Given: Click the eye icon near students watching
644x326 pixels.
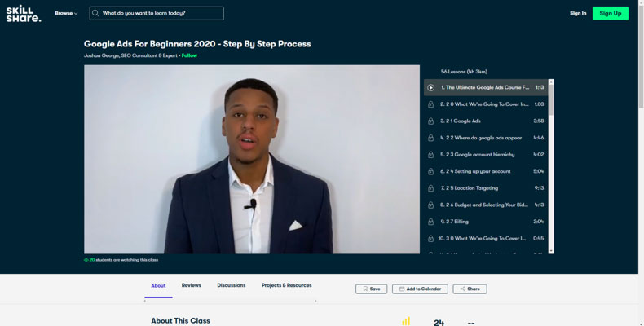Looking at the screenshot, I should point(86,260).
